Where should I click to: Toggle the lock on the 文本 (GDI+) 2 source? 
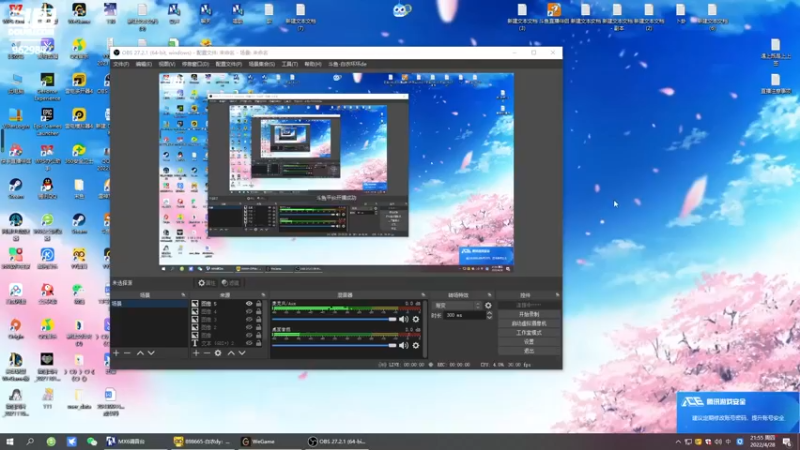259,343
